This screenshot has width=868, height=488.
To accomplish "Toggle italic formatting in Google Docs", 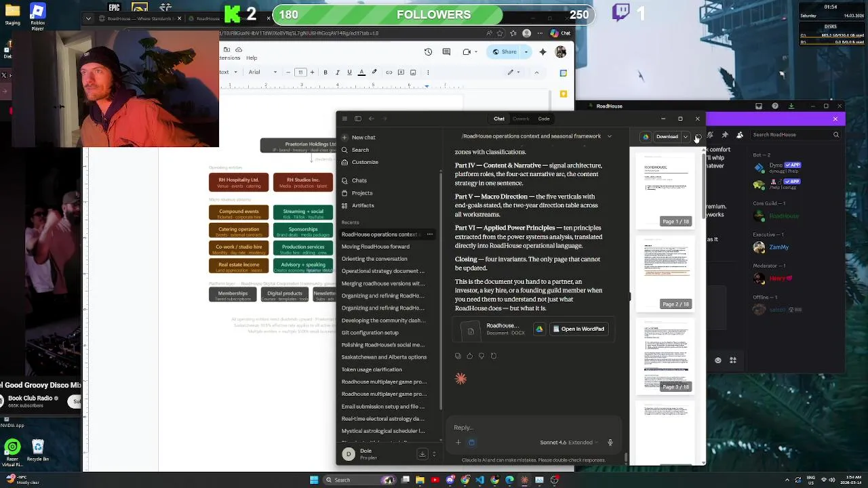I will tap(337, 73).
